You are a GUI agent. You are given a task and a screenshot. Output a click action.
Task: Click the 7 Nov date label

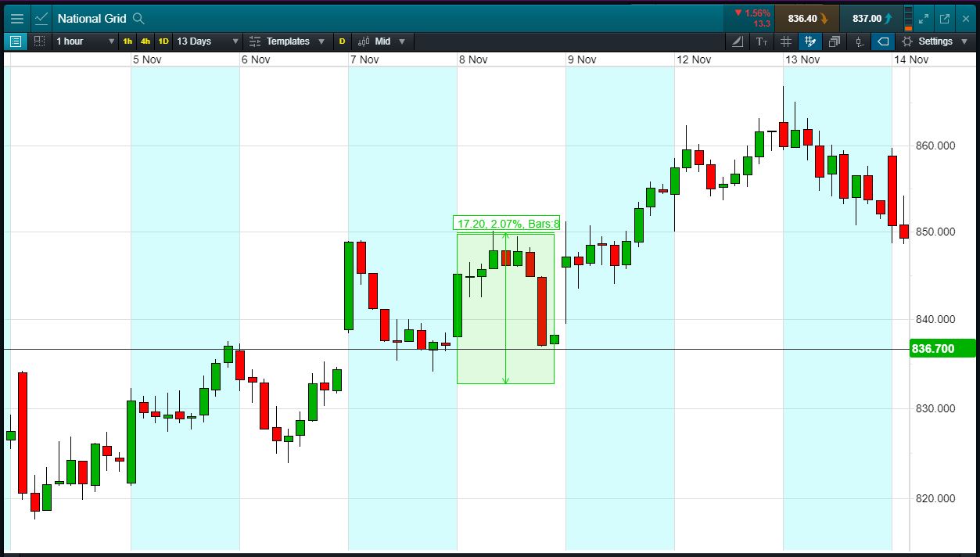click(364, 59)
